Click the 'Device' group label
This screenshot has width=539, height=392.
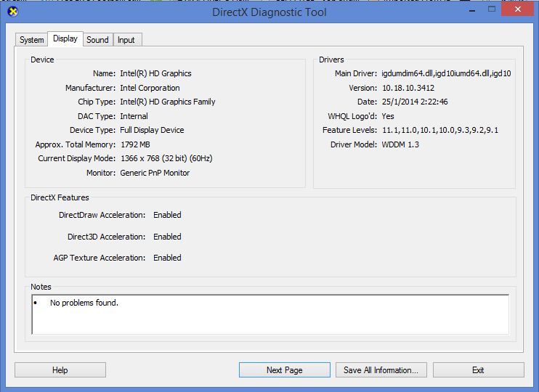(42, 60)
